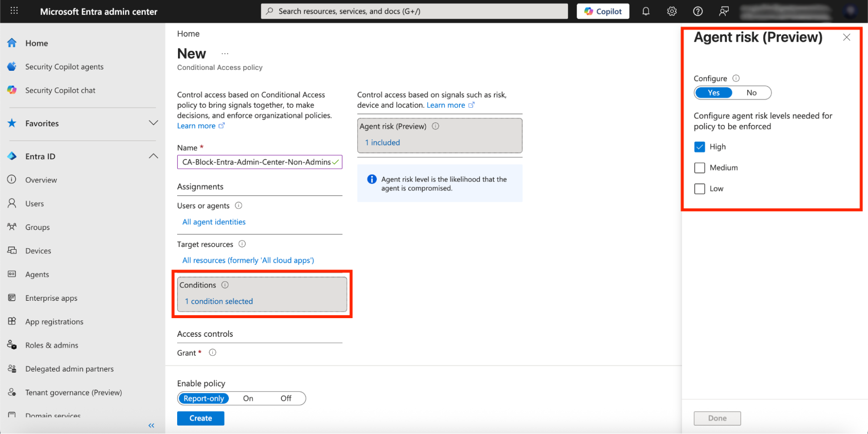The height and width of the screenshot is (434, 868).
Task: Close the Agent risk (Preview) panel
Action: pos(846,37)
